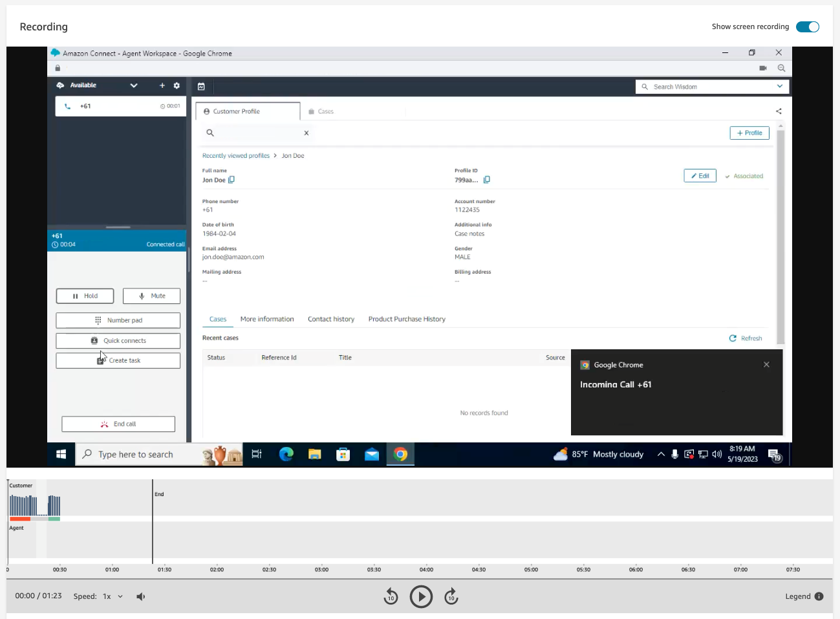Viewport: 840px width, 619px height.
Task: Click the profile search magnifier icon
Action: point(210,133)
